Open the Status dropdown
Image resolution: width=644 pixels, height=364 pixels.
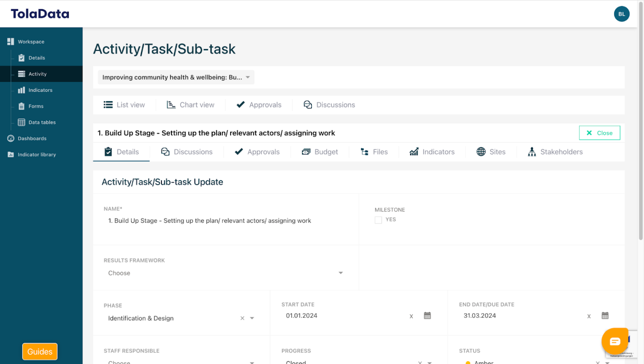[x=607, y=362]
